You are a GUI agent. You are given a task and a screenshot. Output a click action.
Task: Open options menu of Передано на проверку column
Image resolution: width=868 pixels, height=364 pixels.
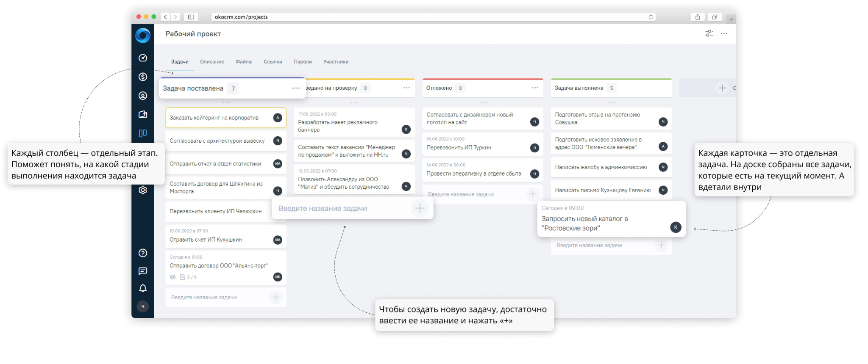point(406,88)
